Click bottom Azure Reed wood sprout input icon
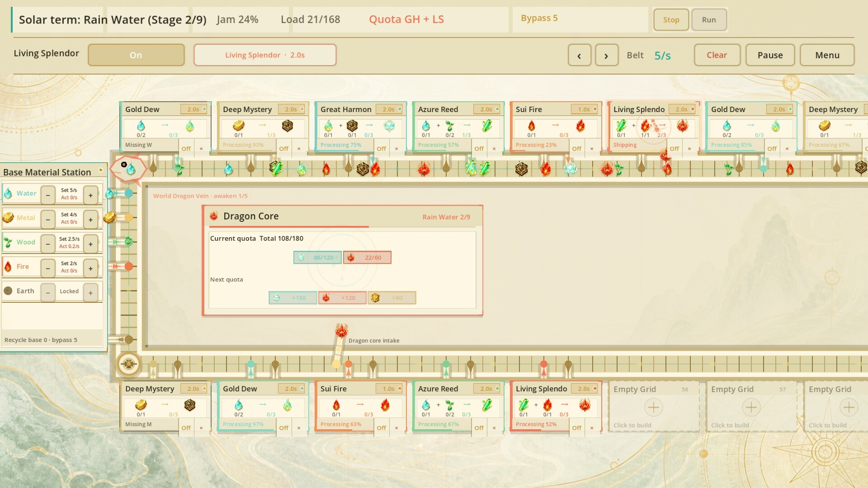Viewport: 868px width, 488px height. point(449,405)
